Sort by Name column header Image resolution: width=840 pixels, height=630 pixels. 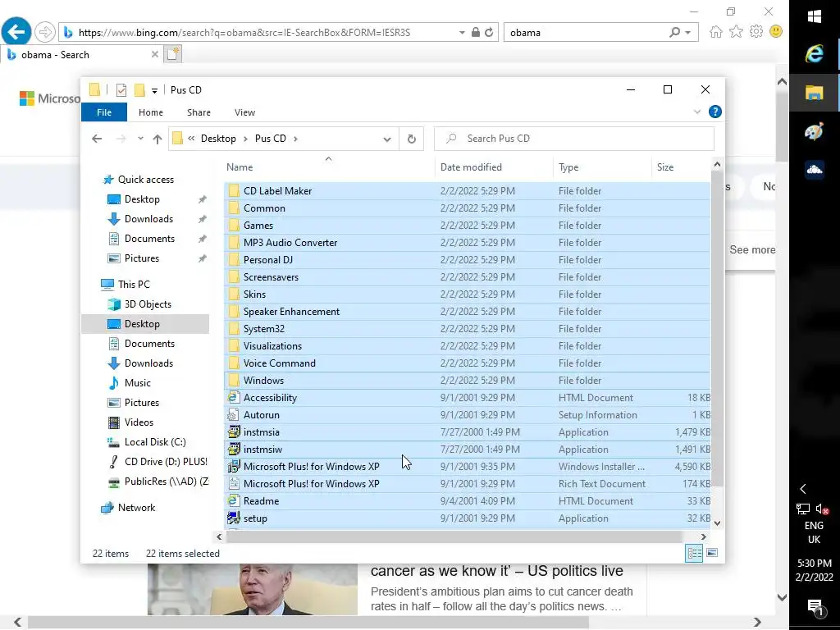(x=240, y=167)
